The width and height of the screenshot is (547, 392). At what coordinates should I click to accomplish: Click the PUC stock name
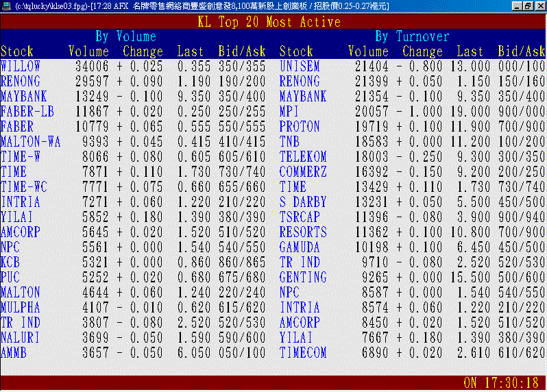pos(10,278)
